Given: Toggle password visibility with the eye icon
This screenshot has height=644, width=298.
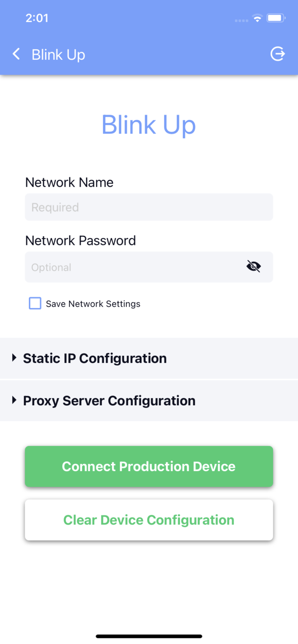Looking at the screenshot, I should pyautogui.click(x=254, y=267).
